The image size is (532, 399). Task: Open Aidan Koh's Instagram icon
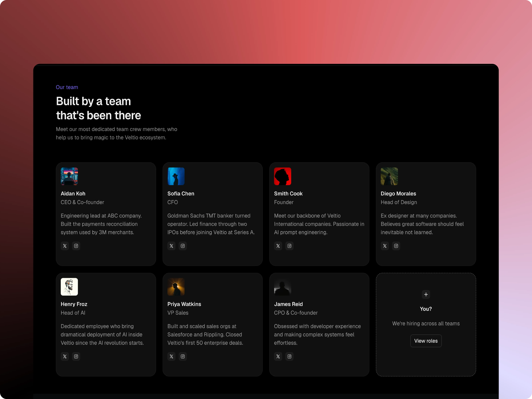[x=76, y=246]
